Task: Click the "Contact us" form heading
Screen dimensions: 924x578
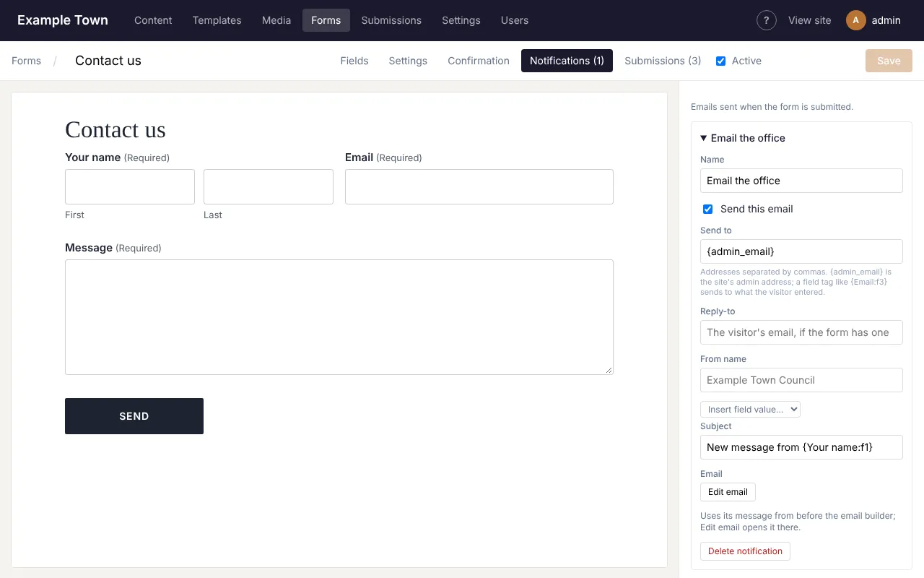Action: (115, 129)
